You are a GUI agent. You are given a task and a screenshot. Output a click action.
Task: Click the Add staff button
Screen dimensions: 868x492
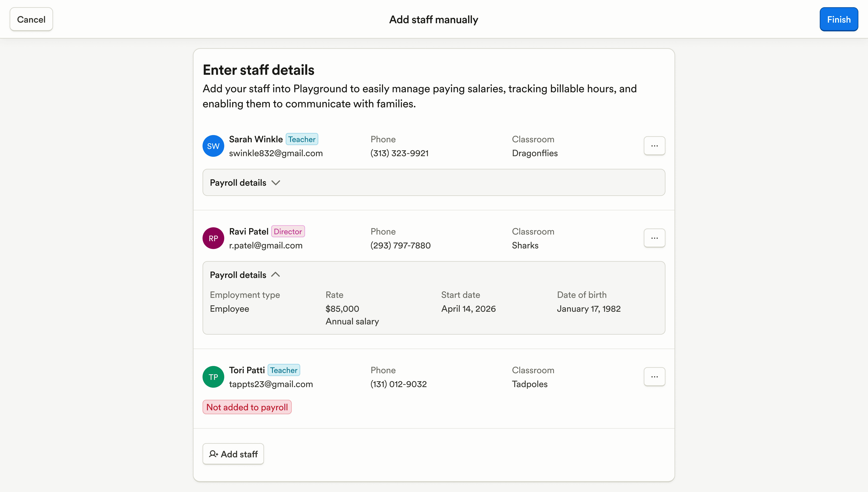[x=233, y=454]
